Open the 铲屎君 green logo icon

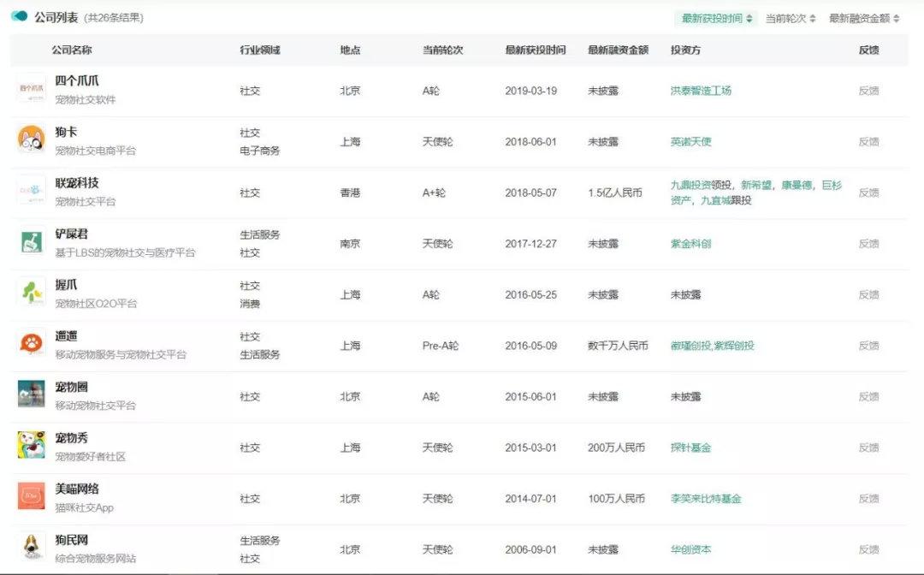point(32,241)
